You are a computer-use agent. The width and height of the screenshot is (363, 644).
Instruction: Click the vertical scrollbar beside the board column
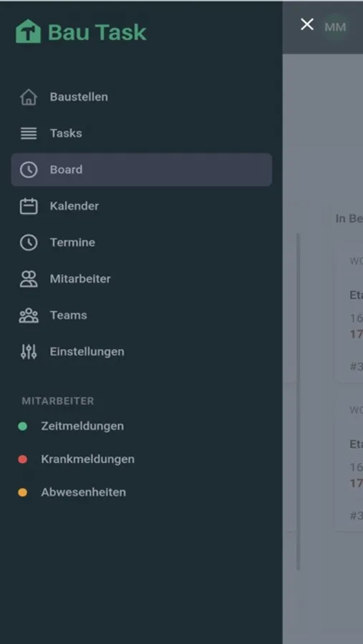tap(299, 401)
